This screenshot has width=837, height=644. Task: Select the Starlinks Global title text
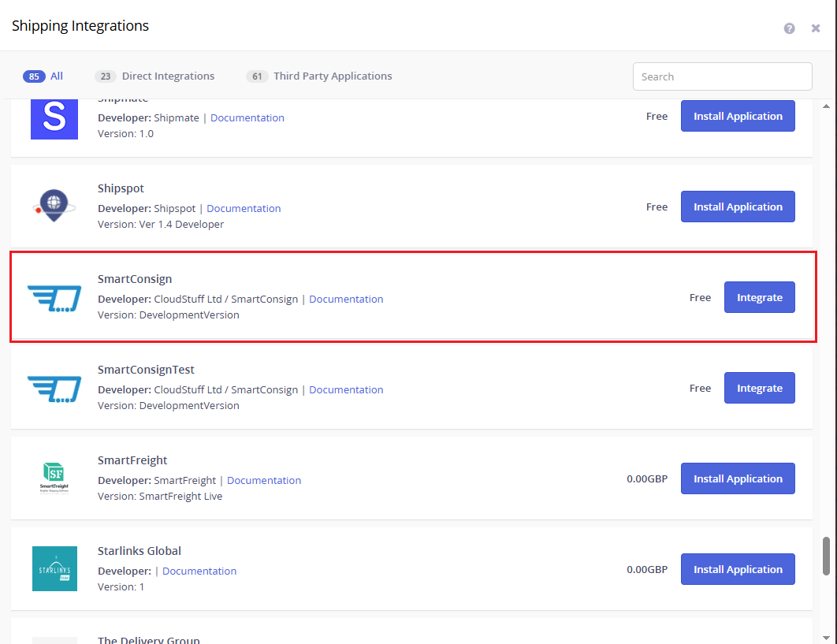point(139,550)
